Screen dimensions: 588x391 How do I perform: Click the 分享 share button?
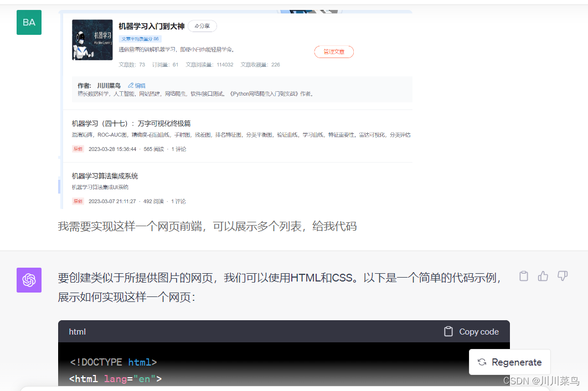[x=202, y=26]
